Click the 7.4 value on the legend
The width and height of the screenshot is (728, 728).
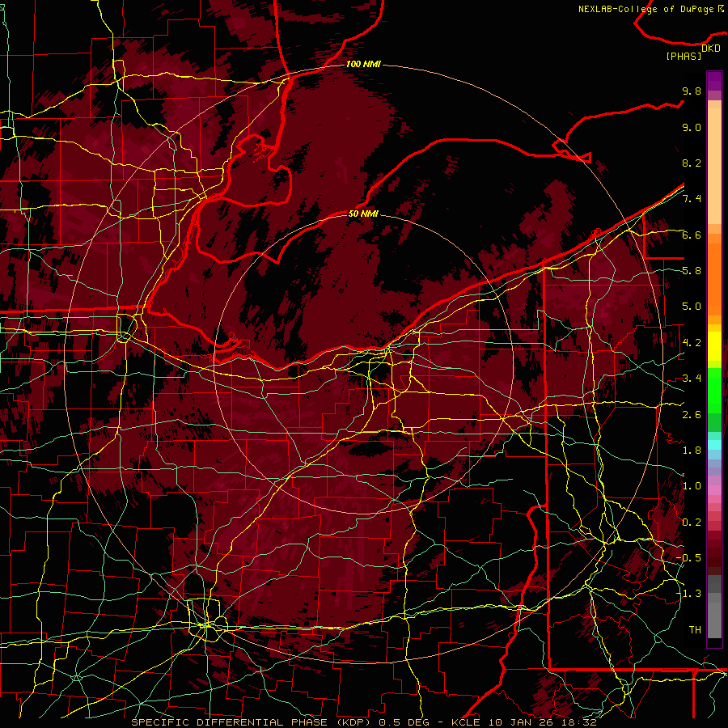coord(692,199)
